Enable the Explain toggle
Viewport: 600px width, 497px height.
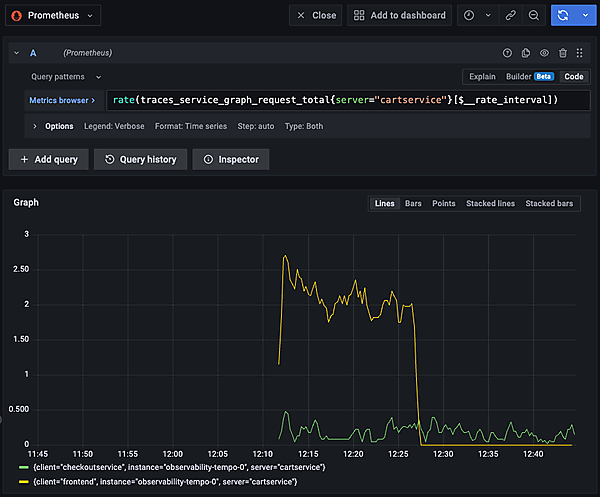click(x=482, y=76)
